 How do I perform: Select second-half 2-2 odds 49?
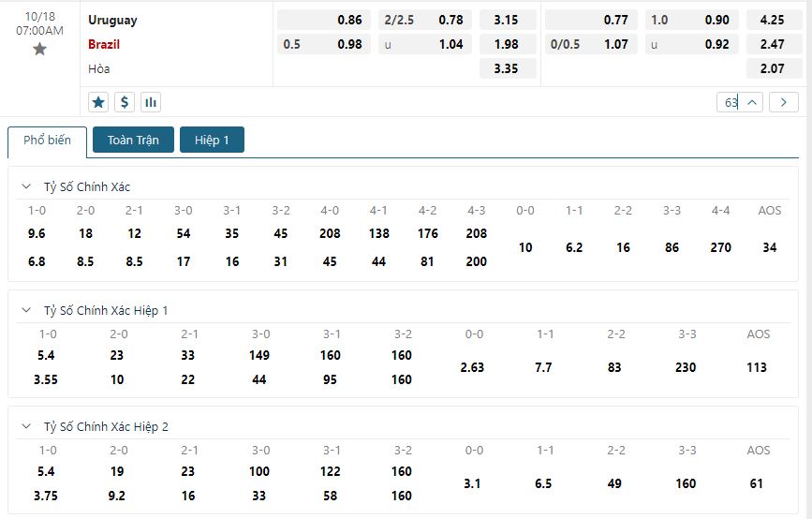[x=614, y=483]
